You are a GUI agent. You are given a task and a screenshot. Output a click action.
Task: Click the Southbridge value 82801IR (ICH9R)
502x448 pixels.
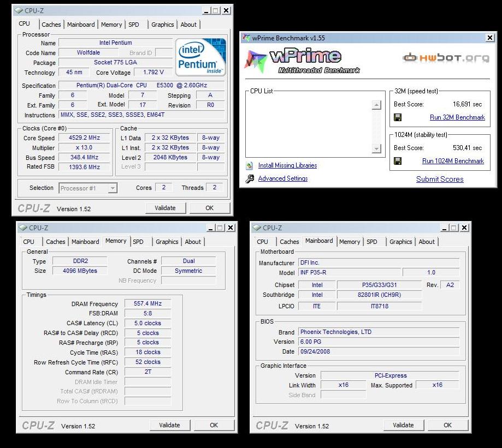point(380,295)
